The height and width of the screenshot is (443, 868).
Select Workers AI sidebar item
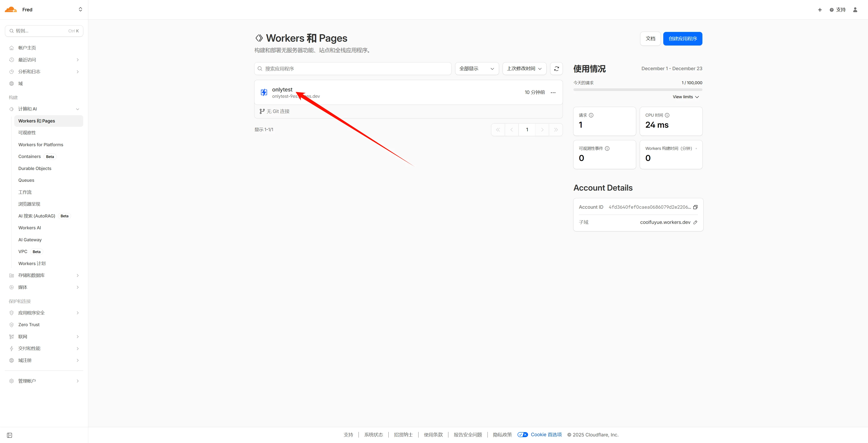(30, 227)
